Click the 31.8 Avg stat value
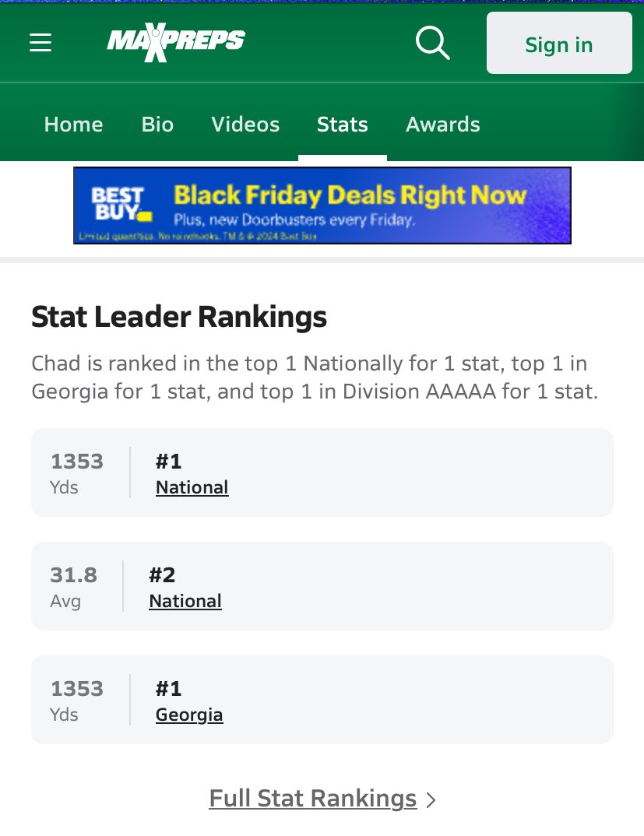Viewport: 644px width, 836px height. pyautogui.click(x=74, y=586)
